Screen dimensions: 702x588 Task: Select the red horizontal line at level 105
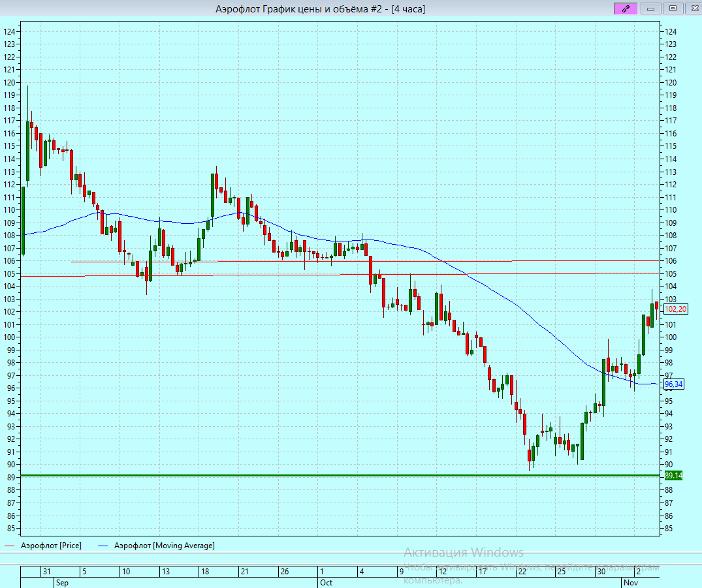click(340, 275)
